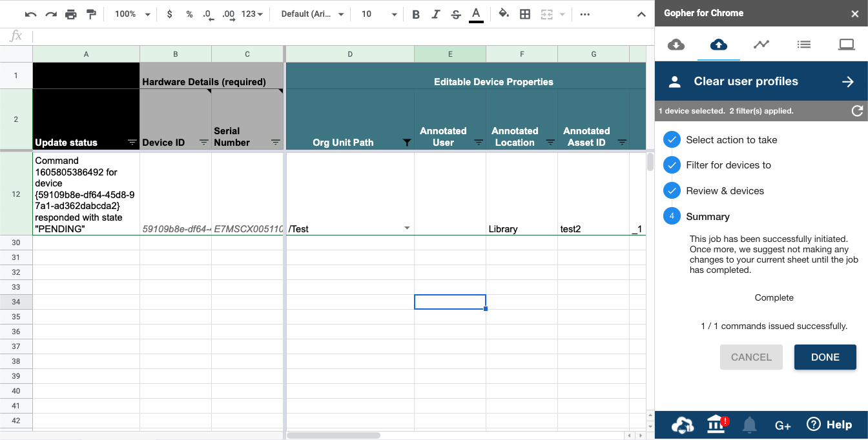Open the zoom 100% dropdown
The height and width of the screenshot is (440, 868).
pyautogui.click(x=132, y=14)
